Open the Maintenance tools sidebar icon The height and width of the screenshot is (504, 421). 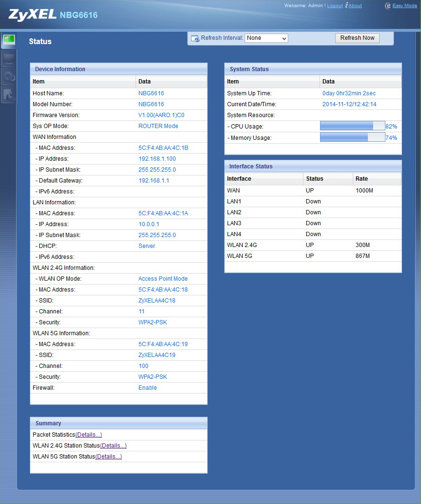pos(9,95)
